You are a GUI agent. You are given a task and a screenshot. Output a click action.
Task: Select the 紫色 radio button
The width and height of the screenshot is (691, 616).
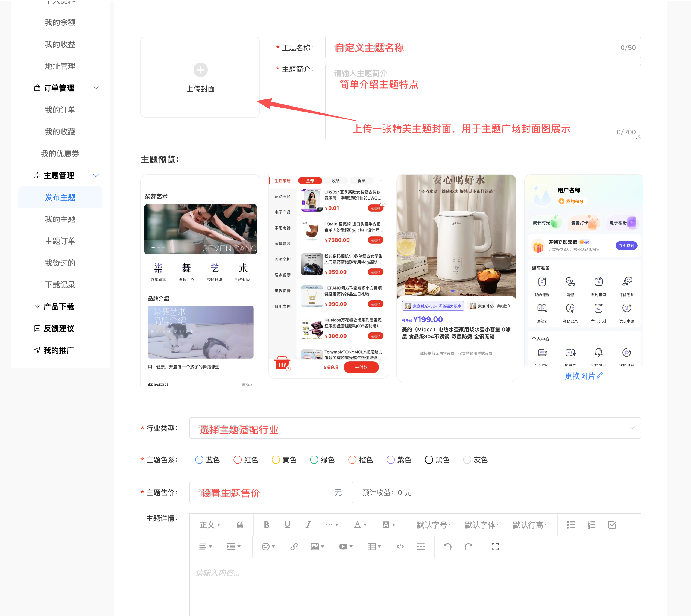point(390,460)
